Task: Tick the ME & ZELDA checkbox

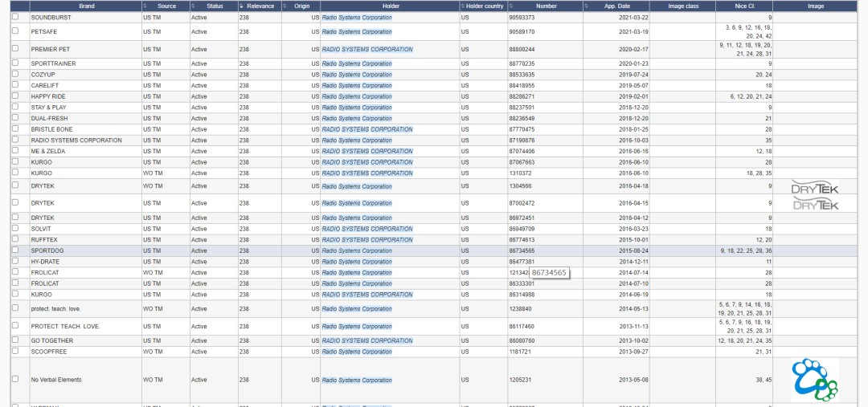Action: [x=15, y=151]
